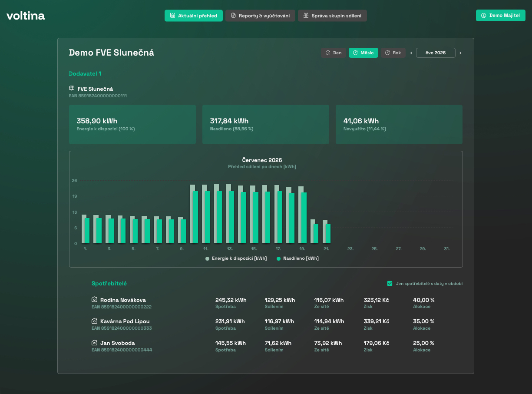Select the Měsíc period view
This screenshot has width=532, height=394.
point(363,53)
